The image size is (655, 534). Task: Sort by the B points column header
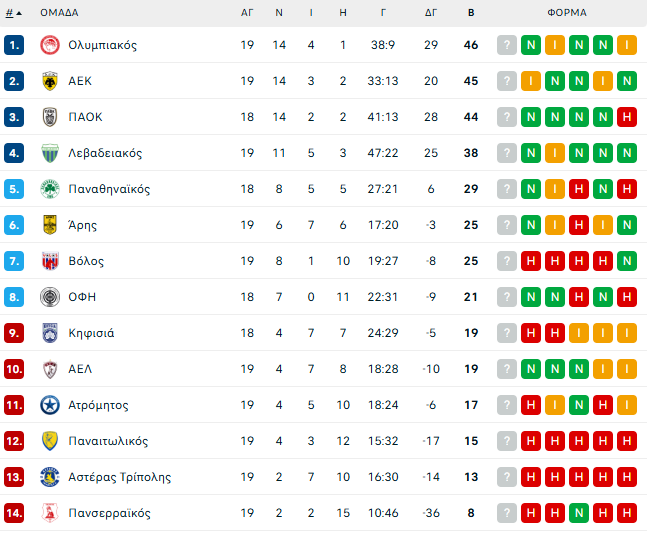(x=471, y=13)
